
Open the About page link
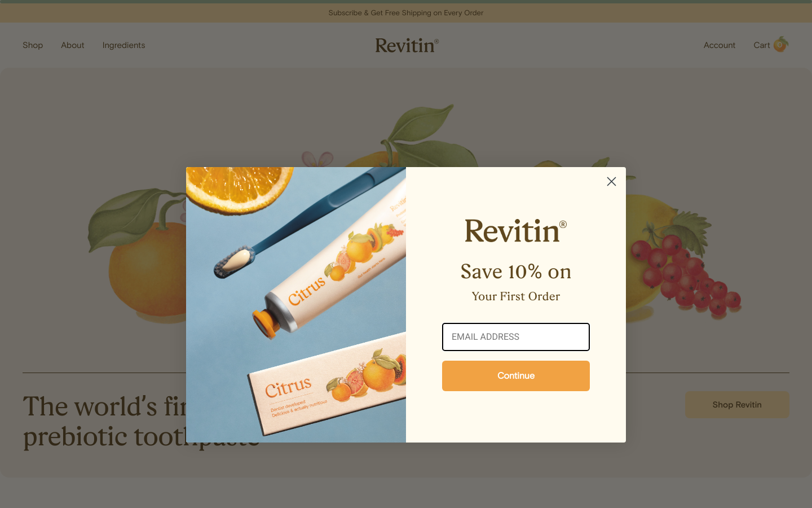[73, 45]
